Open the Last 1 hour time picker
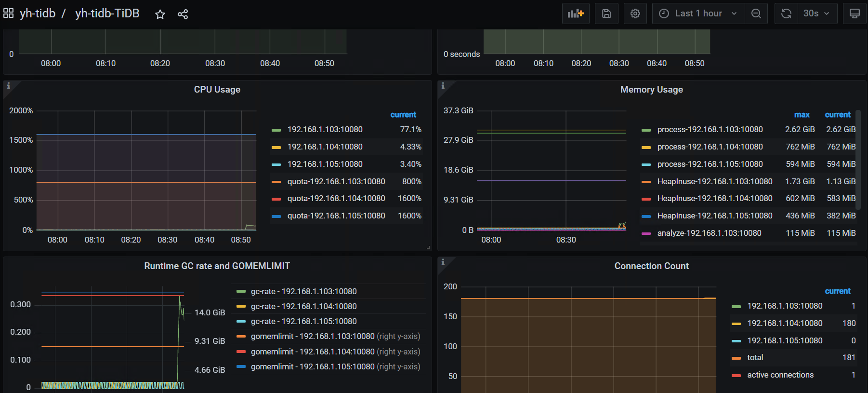868x393 pixels. [698, 14]
